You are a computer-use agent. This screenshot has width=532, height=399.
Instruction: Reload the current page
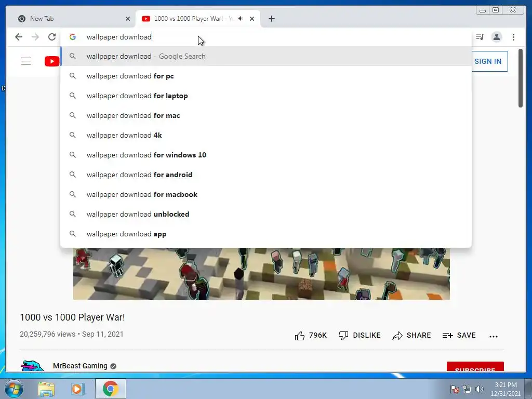51,37
